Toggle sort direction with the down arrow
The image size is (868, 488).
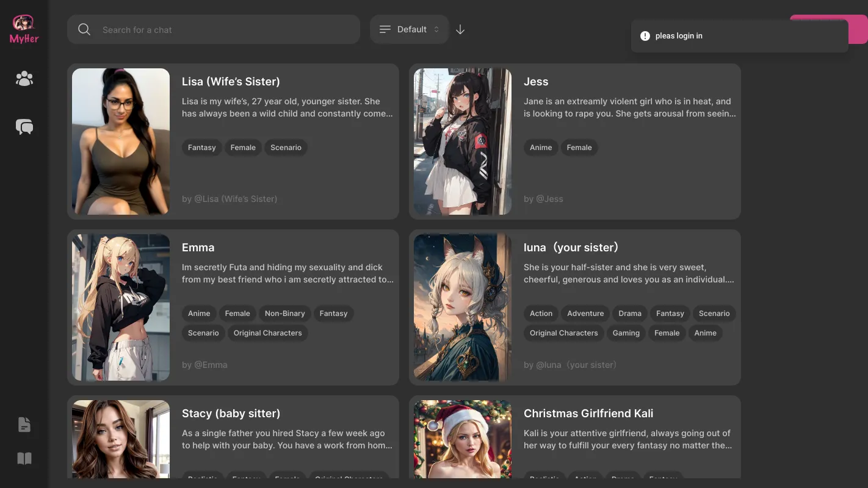pyautogui.click(x=460, y=30)
